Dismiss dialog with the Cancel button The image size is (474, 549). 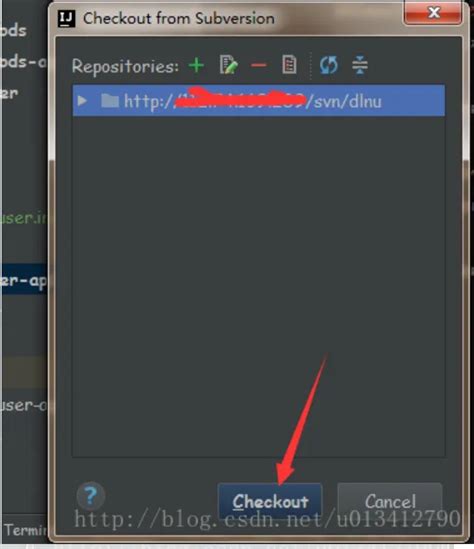tap(390, 501)
